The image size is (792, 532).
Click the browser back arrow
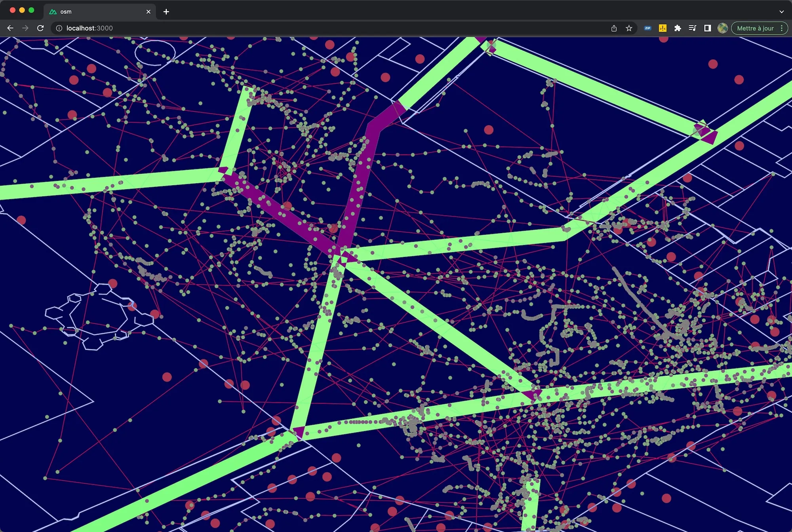click(x=10, y=28)
